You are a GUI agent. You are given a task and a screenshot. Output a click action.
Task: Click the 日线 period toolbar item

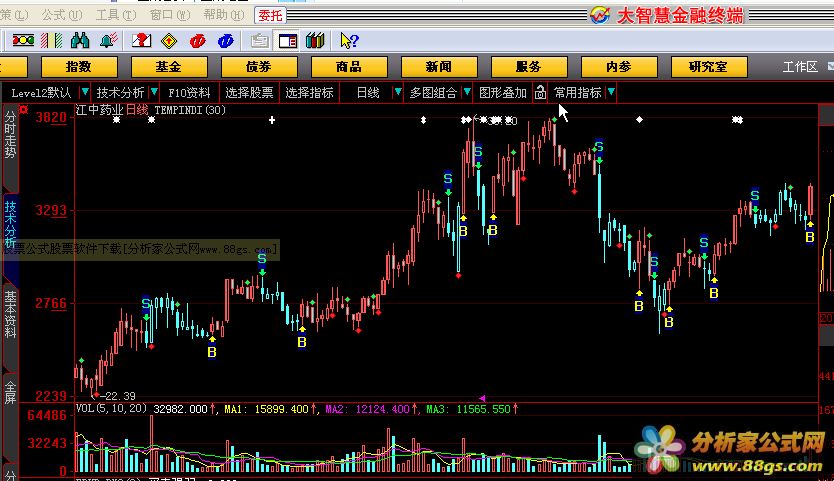coord(368,93)
